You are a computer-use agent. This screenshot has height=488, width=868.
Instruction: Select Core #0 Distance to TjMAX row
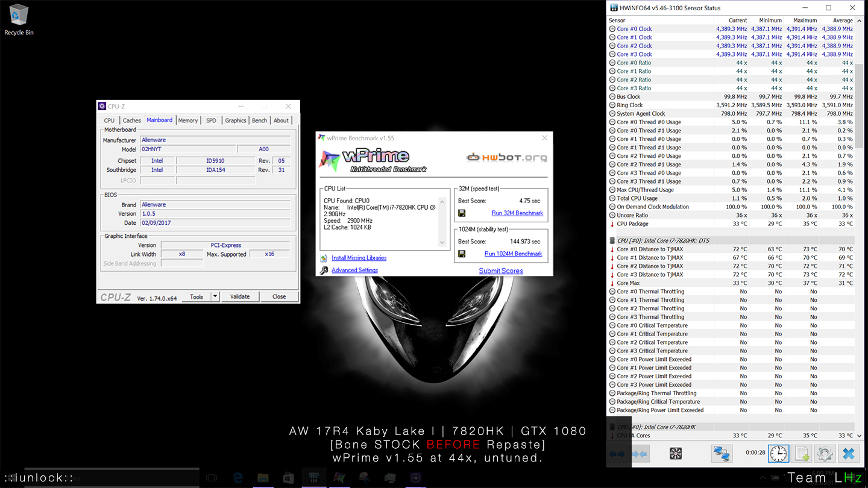[x=731, y=249]
